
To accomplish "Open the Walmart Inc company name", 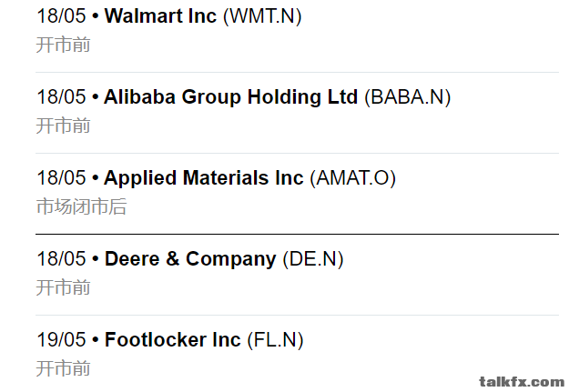I will click(160, 16).
